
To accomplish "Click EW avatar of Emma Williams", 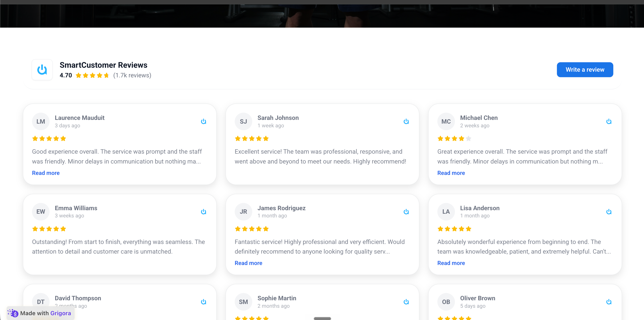I will tap(41, 212).
